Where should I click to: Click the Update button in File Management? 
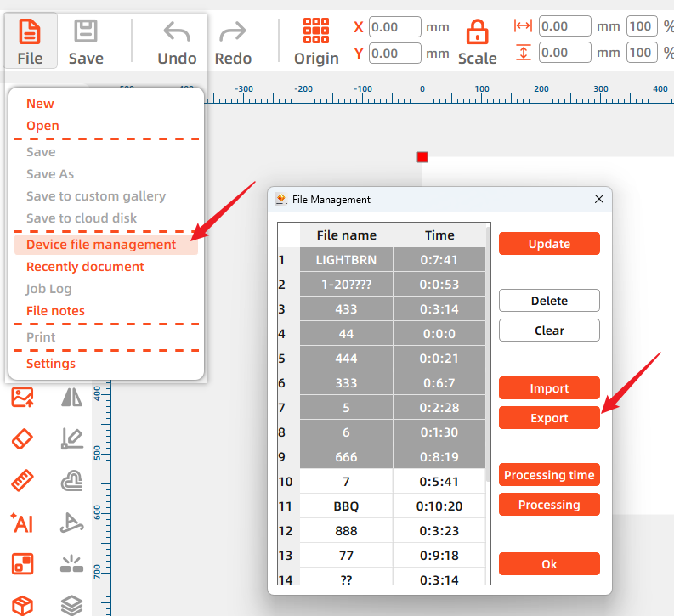[x=549, y=244]
